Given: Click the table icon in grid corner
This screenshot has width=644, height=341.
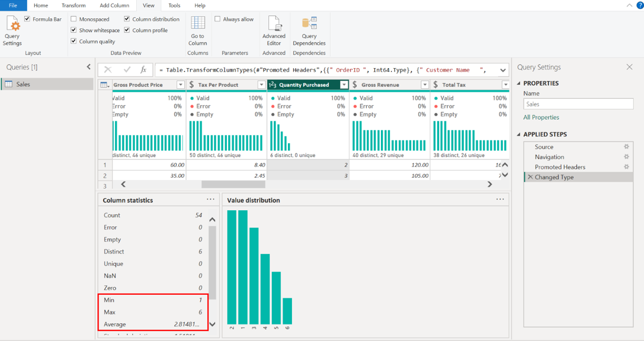Looking at the screenshot, I should click(x=104, y=85).
